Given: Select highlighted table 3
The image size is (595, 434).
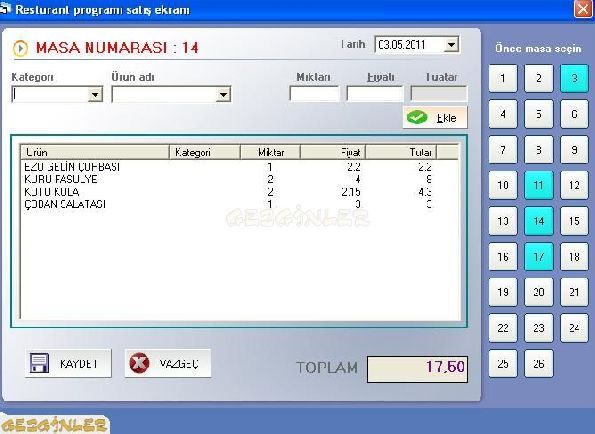Looking at the screenshot, I should pos(574,79).
